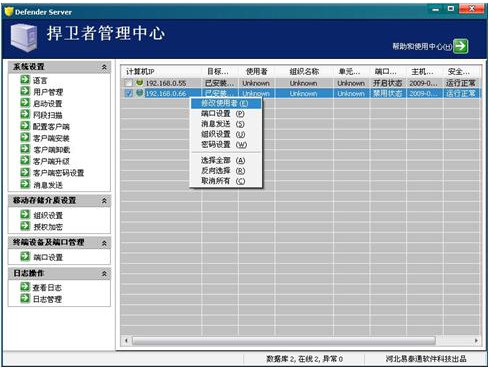Collapse the 系统设置 panel

pyautogui.click(x=104, y=67)
